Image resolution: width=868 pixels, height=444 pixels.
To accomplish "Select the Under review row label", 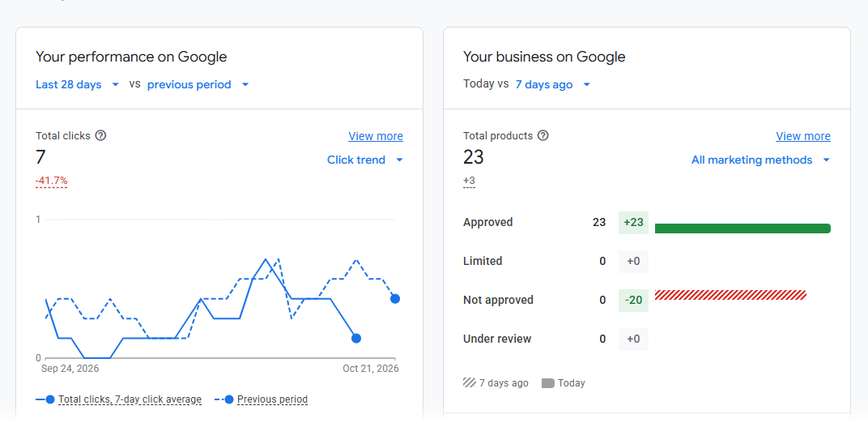I will (497, 339).
